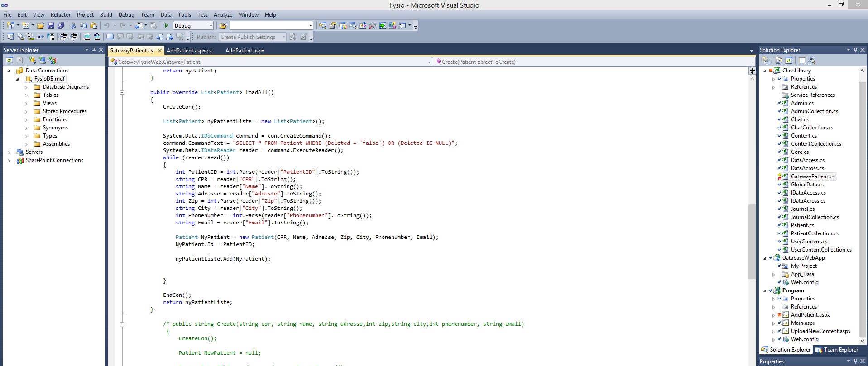Open the Build menu

tap(106, 15)
